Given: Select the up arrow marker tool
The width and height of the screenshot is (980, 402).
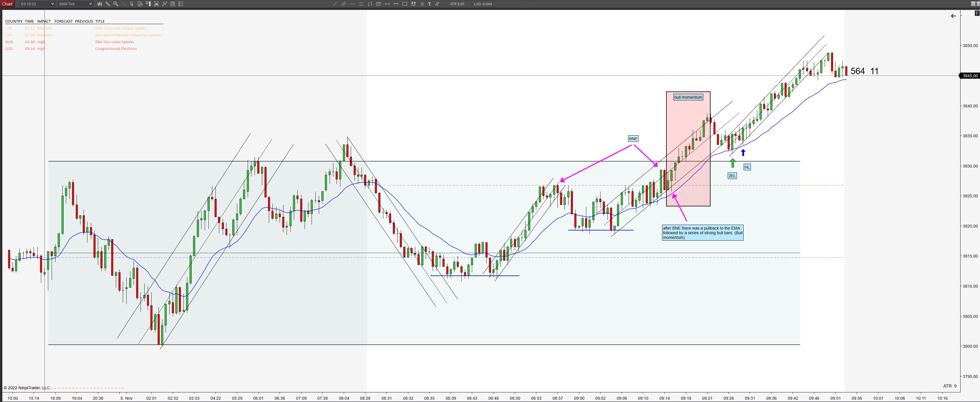Looking at the screenshot, I should pyautogui.click(x=422, y=4).
